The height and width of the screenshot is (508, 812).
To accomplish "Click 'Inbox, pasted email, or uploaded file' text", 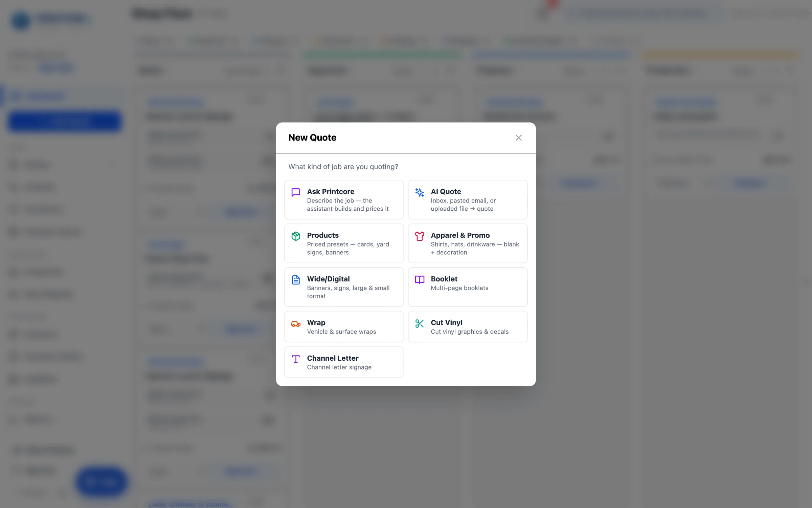I will point(463,205).
